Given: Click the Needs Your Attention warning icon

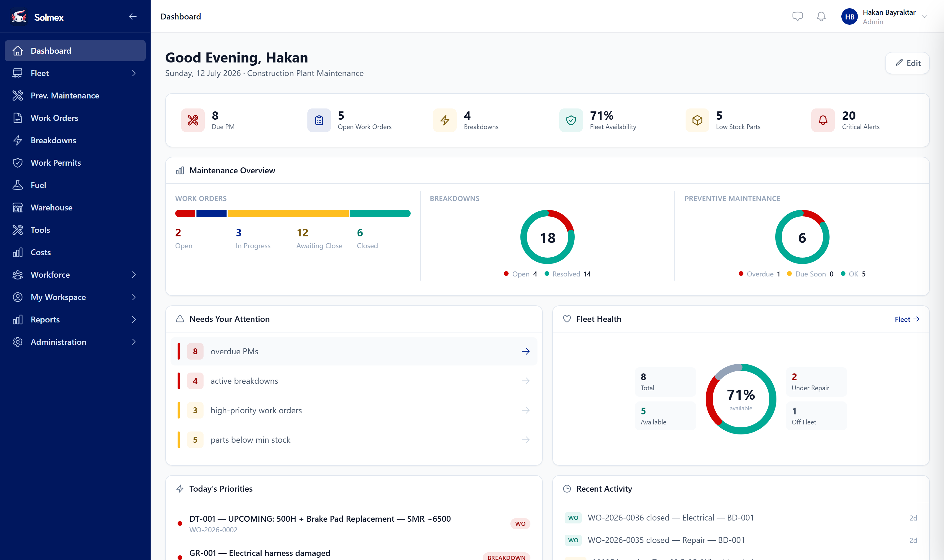Looking at the screenshot, I should [x=180, y=319].
